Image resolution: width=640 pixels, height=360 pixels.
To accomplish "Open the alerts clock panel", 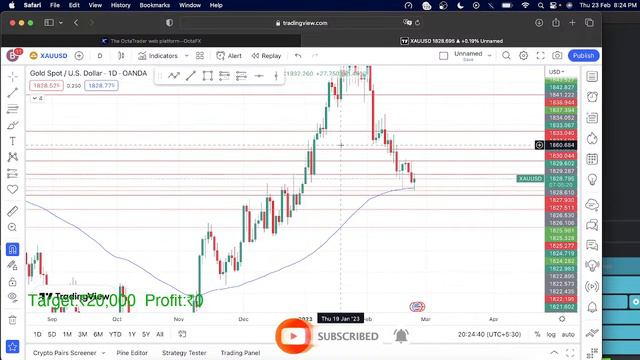I will coord(592,97).
